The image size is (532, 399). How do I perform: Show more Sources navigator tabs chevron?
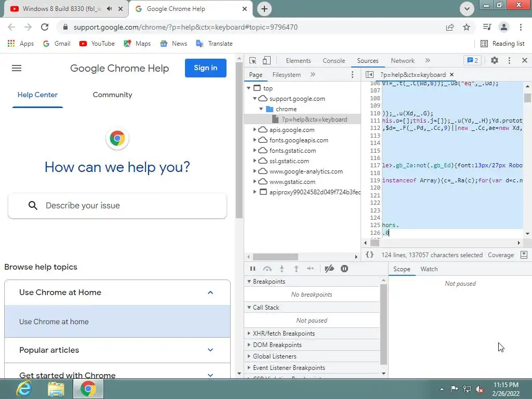click(312, 74)
